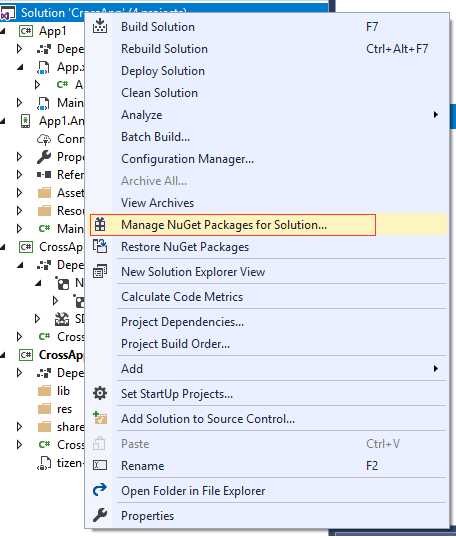The image size is (456, 538).
Task: Click the New Solution Explorer View icon
Action: click(x=100, y=271)
